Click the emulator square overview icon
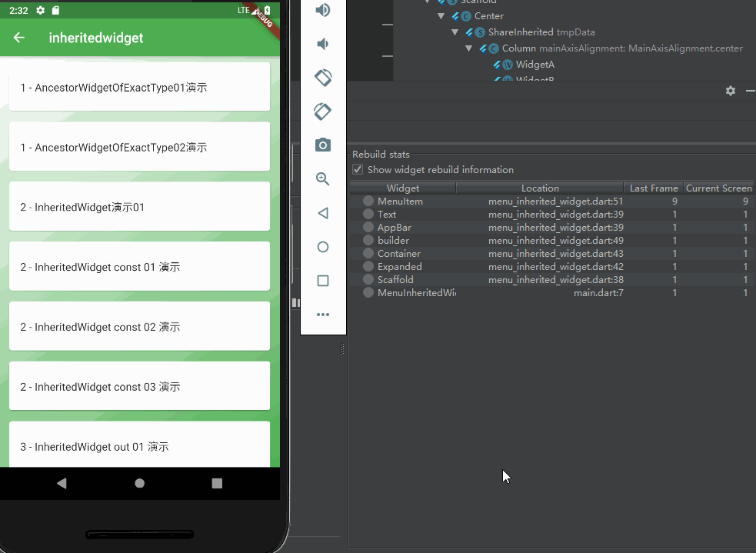Screen dimensions: 756x553 click(323, 281)
